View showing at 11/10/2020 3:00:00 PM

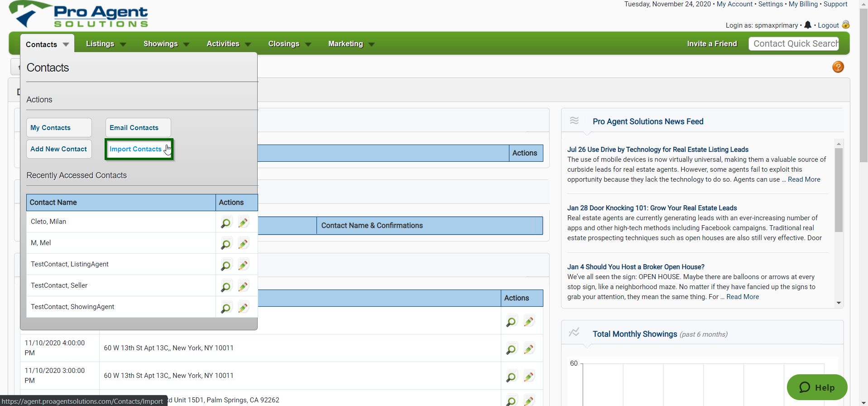(511, 377)
